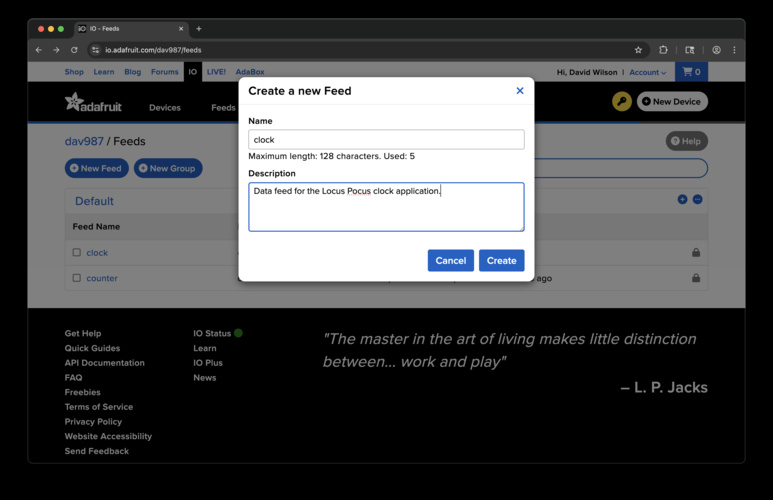The height and width of the screenshot is (500, 773).
Task: Click the lock icon on counter row
Action: (x=696, y=278)
